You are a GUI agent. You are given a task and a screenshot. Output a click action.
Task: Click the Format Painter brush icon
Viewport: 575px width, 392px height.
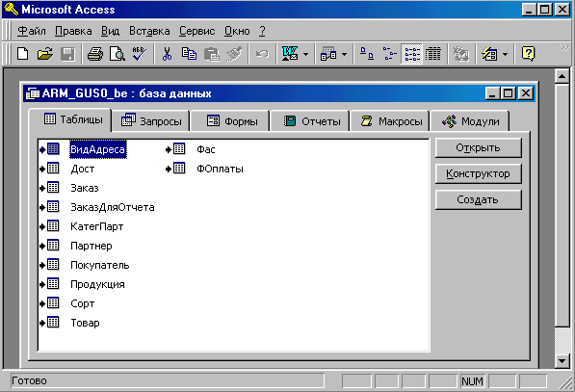234,54
